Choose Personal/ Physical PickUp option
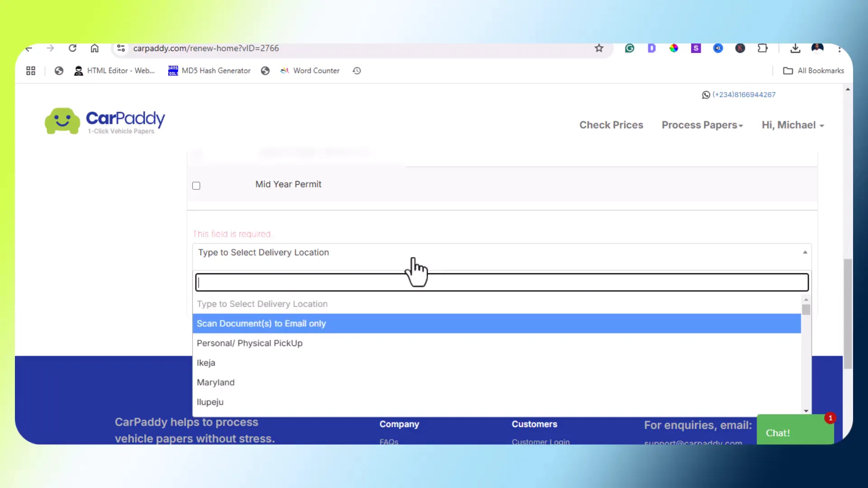 (496, 343)
